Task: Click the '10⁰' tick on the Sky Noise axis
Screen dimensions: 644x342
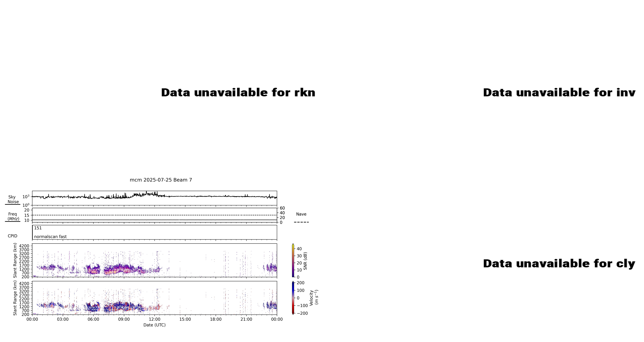Action: click(26, 205)
